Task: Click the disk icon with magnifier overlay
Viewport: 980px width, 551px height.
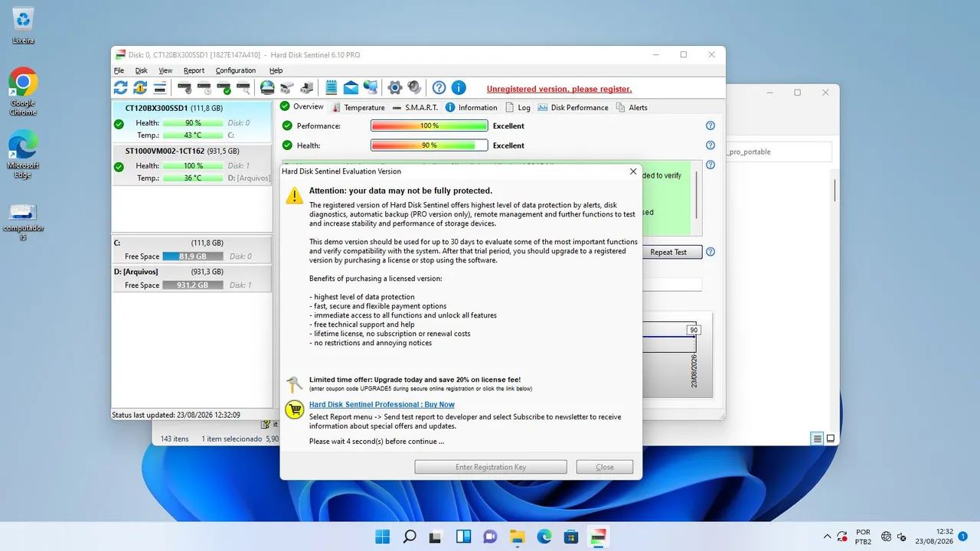Action: 243,88
